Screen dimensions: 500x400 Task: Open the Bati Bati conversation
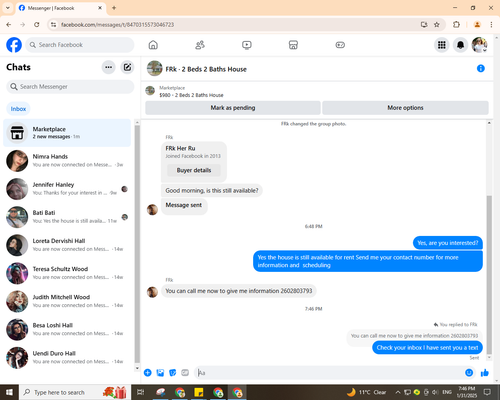click(x=67, y=217)
